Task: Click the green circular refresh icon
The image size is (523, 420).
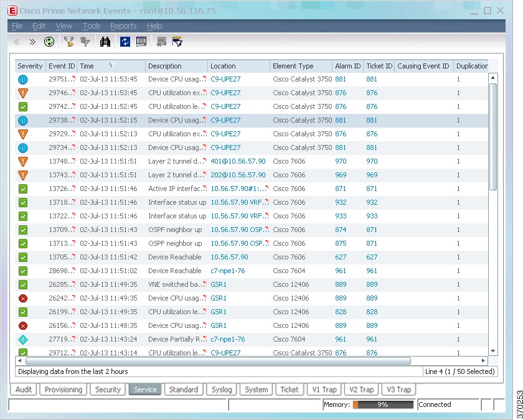Action: (49, 42)
